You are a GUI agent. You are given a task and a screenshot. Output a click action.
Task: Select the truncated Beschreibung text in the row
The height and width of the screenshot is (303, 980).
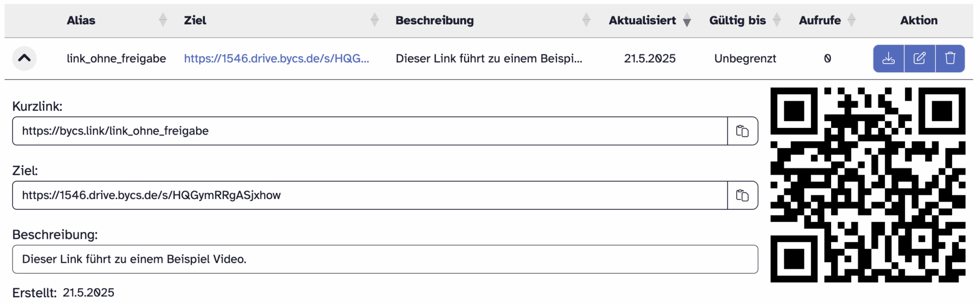tap(489, 58)
